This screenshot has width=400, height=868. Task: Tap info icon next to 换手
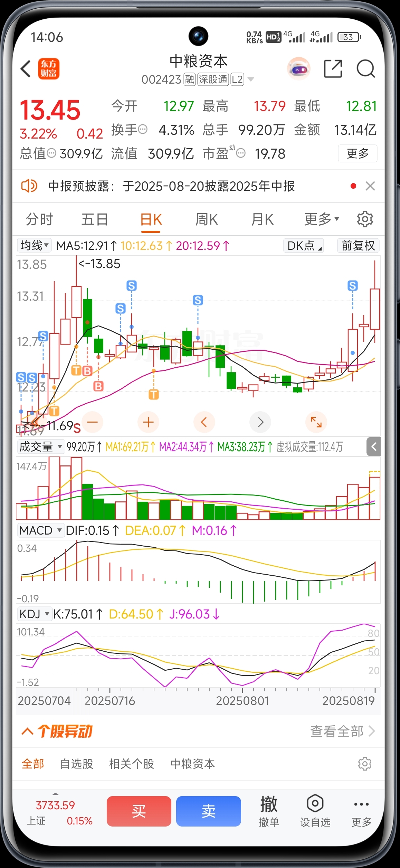143,130
